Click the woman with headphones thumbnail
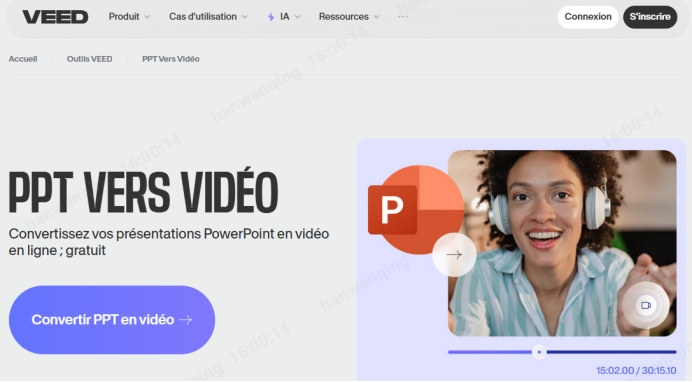Image resolution: width=692 pixels, height=382 pixels. (562, 243)
